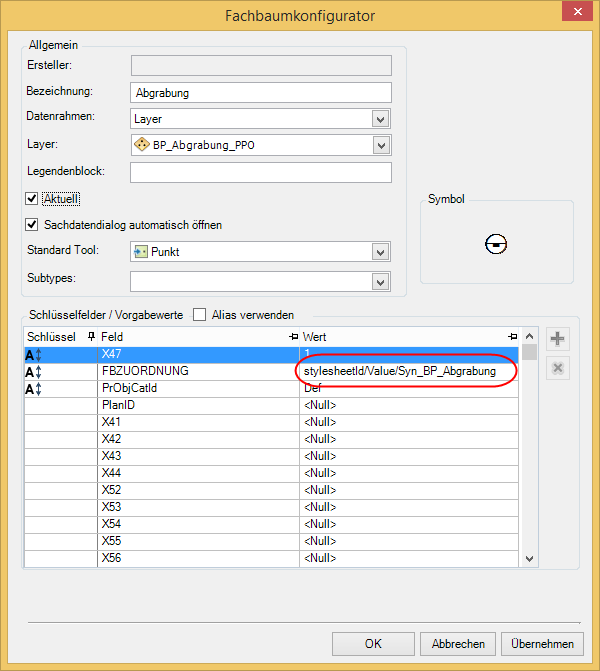Uncheck the Aktuell checkbox
Screen dimensions: 600x671
pos(33,199)
